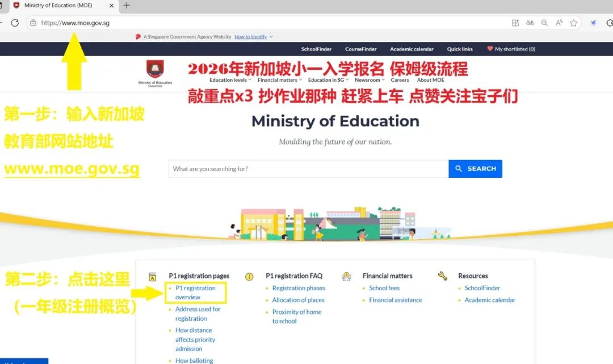This screenshot has height=364, width=613.
Task: Click the red Singapore lion head icon
Action: (x=137, y=37)
